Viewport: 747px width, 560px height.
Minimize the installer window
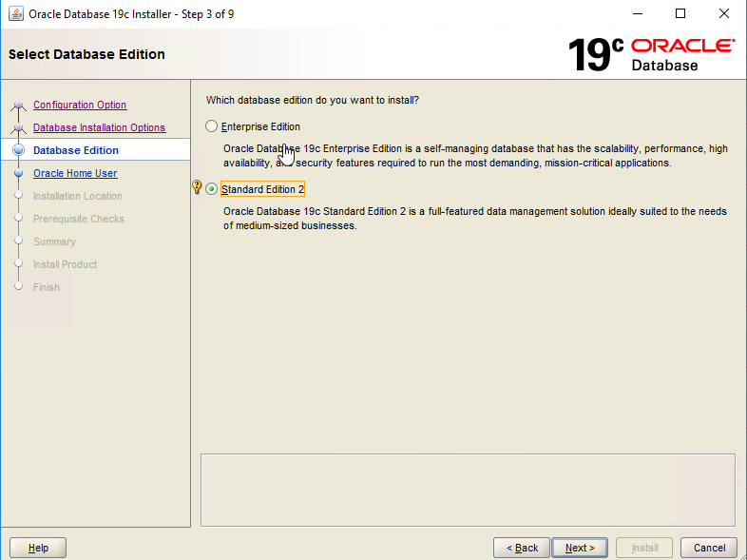[638, 14]
